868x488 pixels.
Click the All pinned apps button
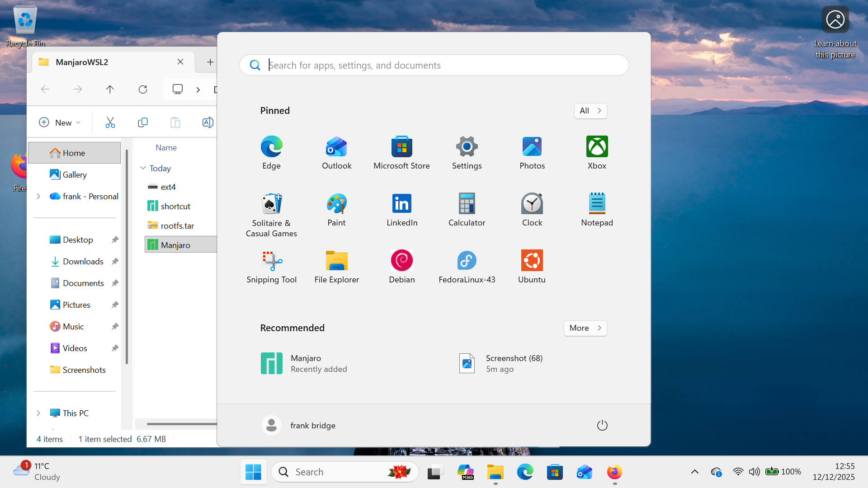point(590,111)
